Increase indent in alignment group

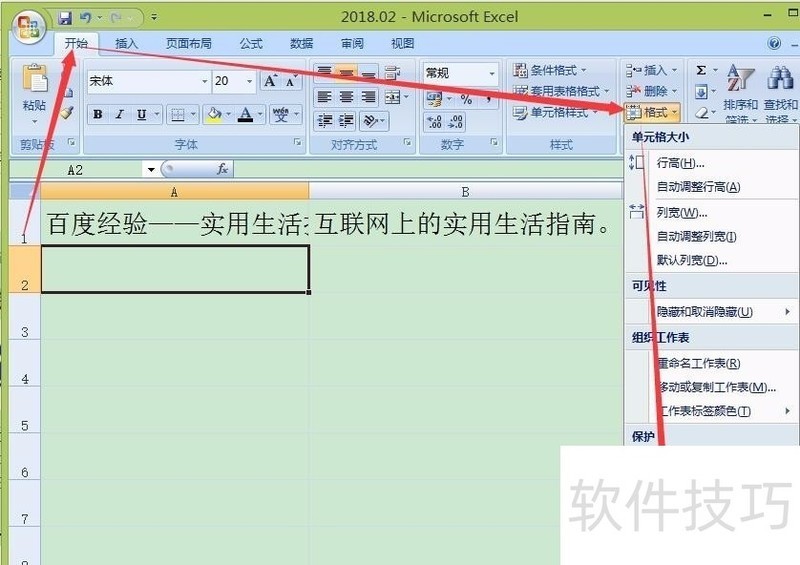click(x=346, y=121)
